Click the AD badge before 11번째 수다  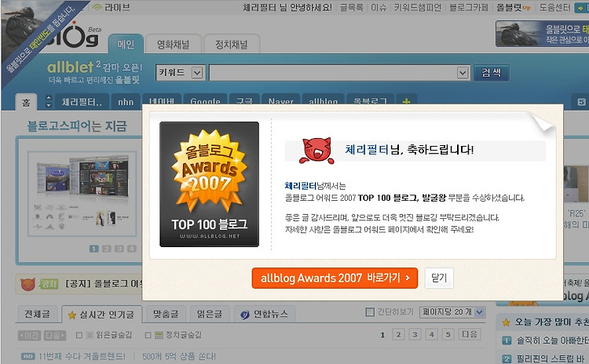[27, 356]
